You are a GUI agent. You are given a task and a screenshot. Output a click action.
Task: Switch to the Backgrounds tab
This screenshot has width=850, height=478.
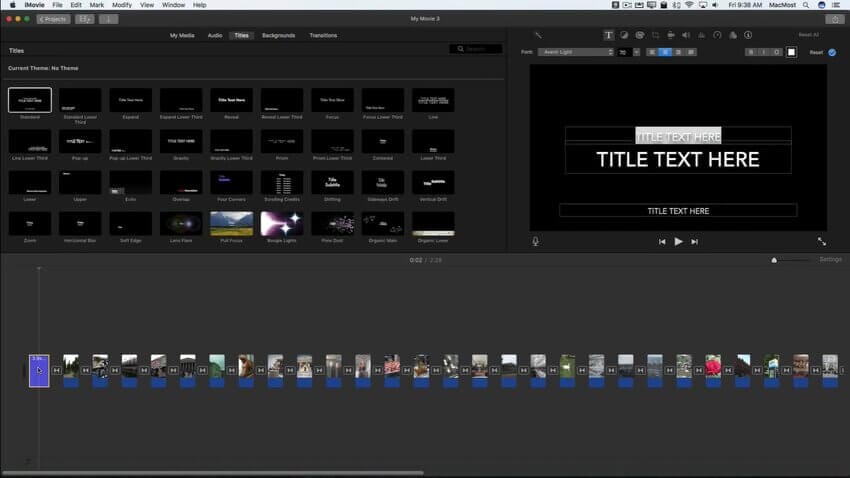(x=279, y=35)
